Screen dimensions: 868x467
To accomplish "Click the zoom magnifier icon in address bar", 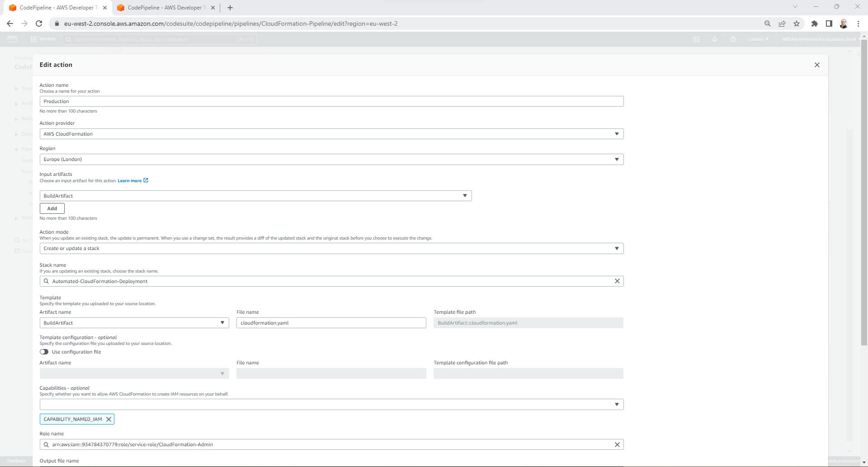I will (x=768, y=24).
